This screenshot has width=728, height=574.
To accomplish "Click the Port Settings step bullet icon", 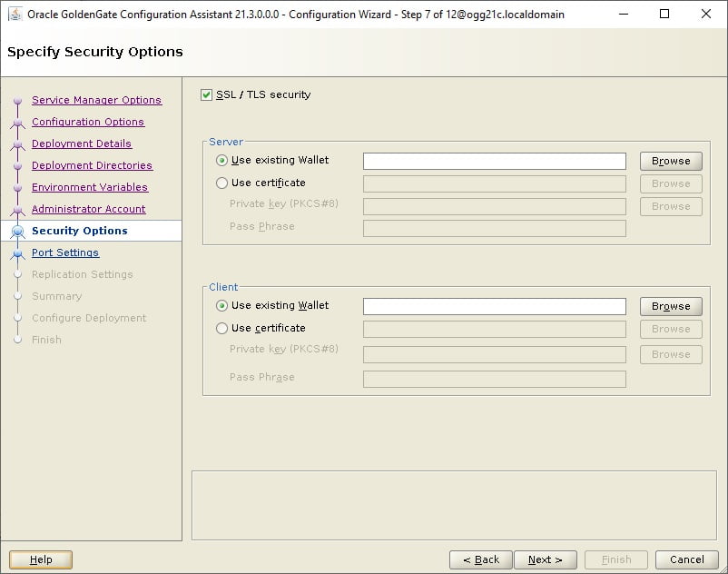I will click(17, 253).
